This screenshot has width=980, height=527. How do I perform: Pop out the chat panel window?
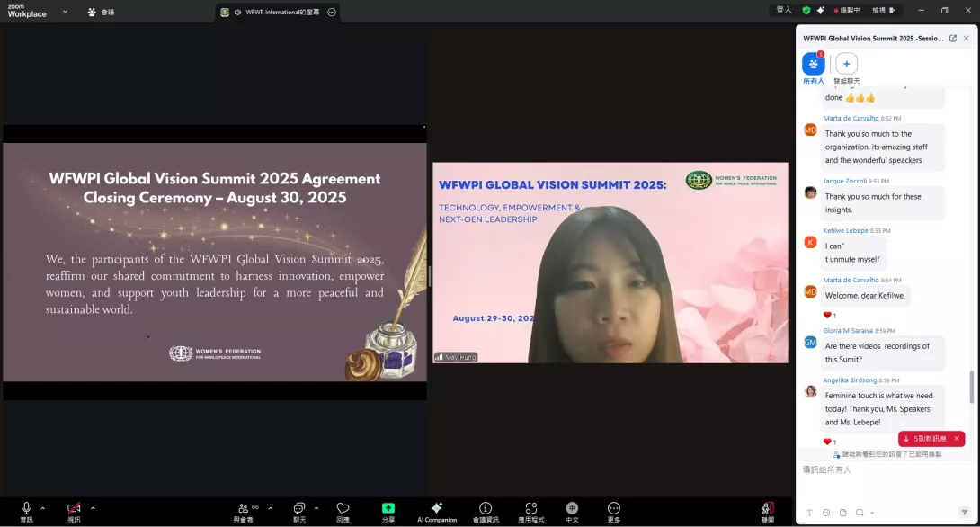[x=952, y=38]
